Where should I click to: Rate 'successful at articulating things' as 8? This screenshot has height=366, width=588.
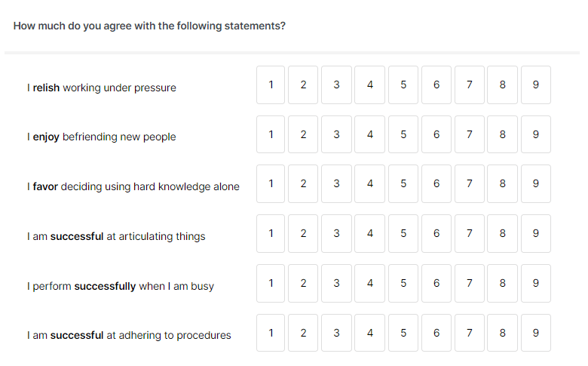[503, 233]
